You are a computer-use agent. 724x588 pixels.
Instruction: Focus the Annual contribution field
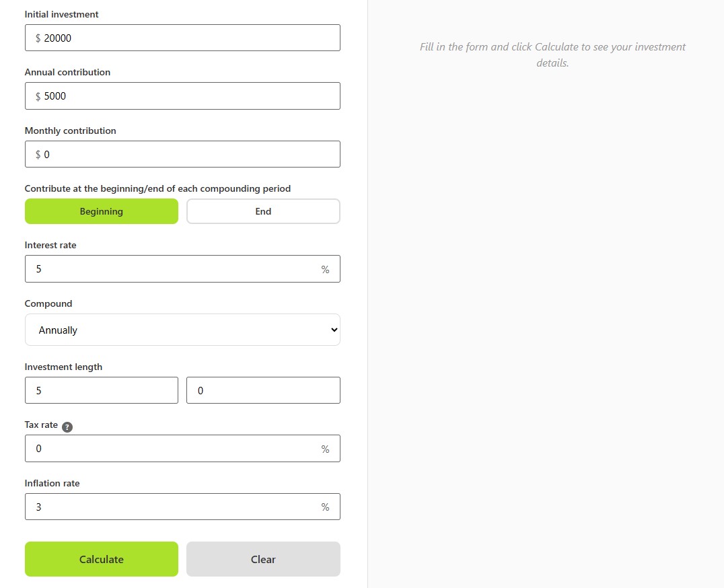coord(182,96)
